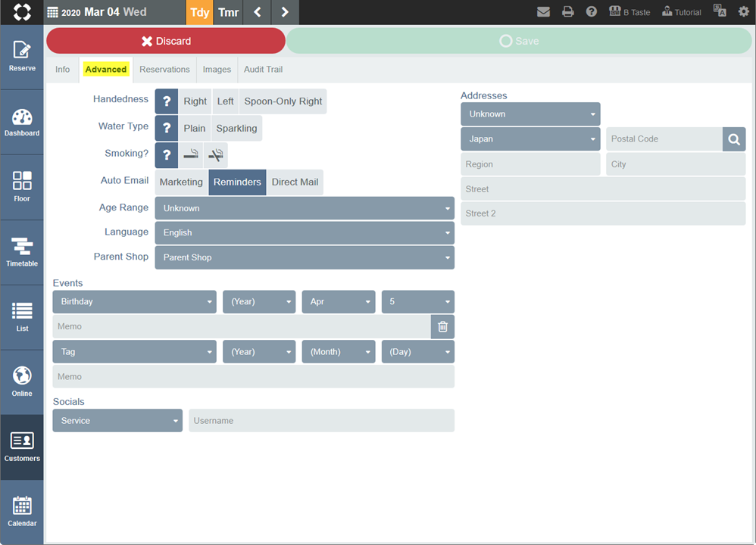Viewport: 756px width, 545px height.
Task: Click the Street input field
Action: pyautogui.click(x=603, y=189)
